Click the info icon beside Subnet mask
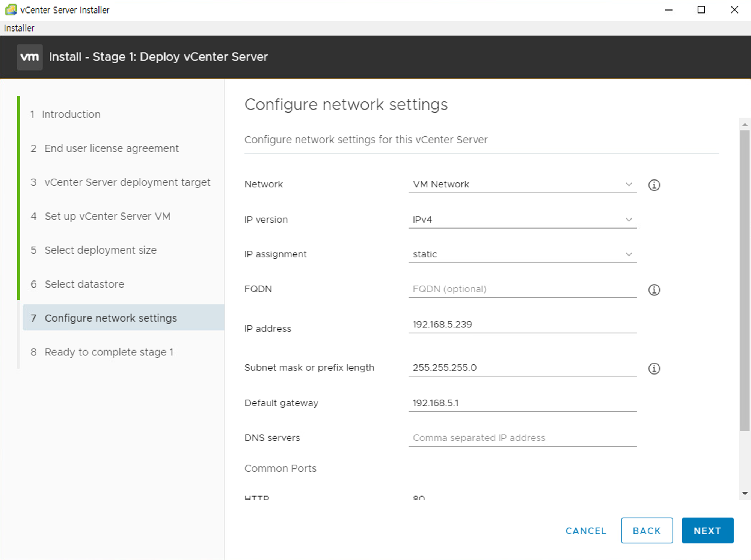Viewport: 751px width, 560px height. 654,369
